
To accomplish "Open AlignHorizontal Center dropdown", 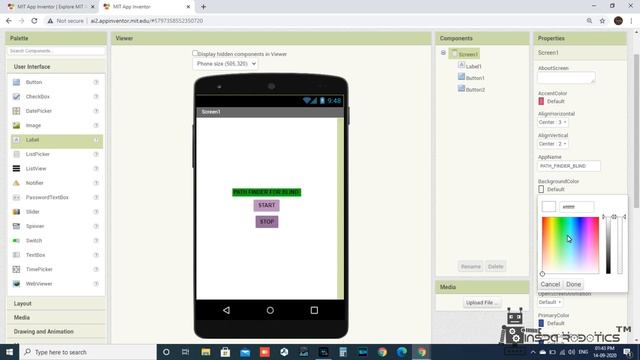I will pyautogui.click(x=552, y=122).
